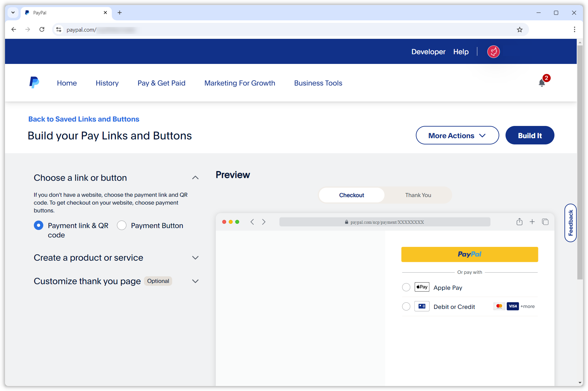Click the profile avatar in the top banner
This screenshot has height=391, width=588.
tap(493, 51)
